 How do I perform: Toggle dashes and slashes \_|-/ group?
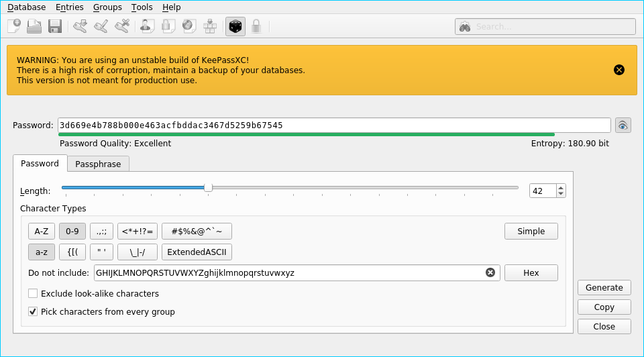[137, 252]
